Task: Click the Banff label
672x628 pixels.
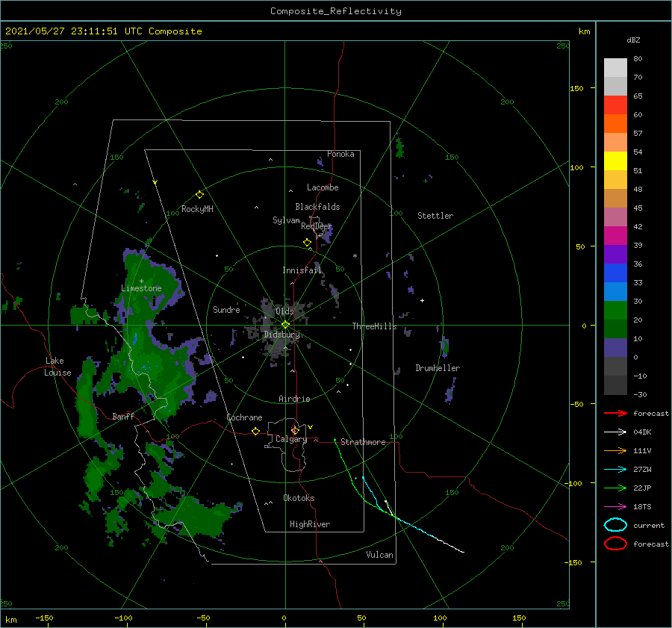Action: point(123,416)
